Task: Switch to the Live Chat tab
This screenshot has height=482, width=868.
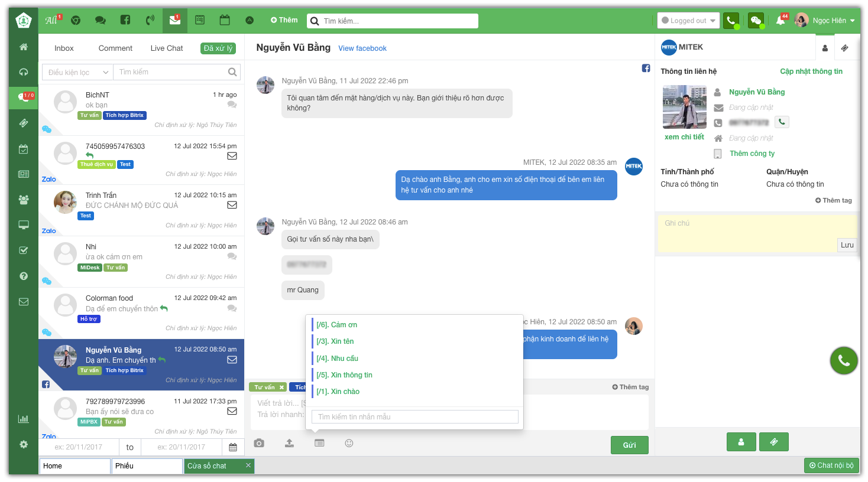Action: click(167, 48)
